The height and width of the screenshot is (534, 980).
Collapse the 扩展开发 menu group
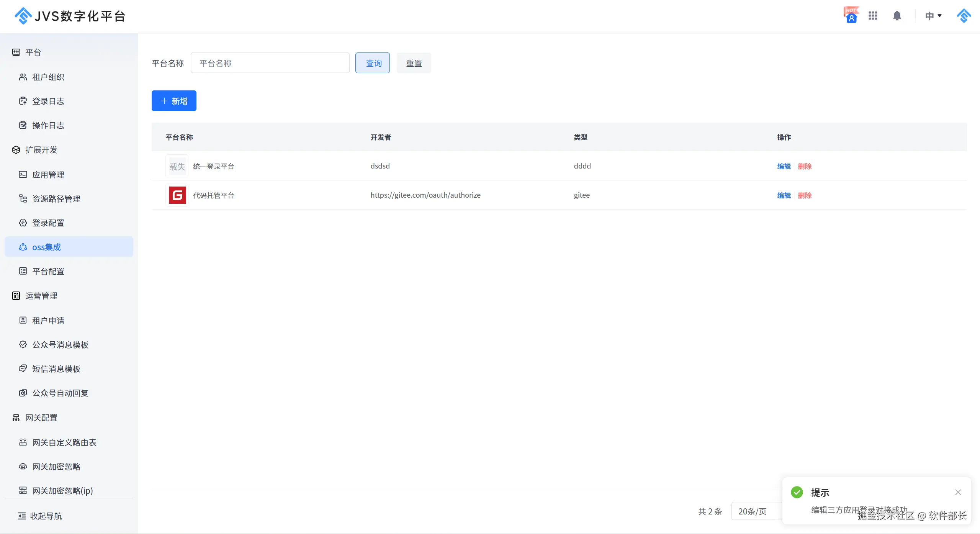tap(41, 150)
